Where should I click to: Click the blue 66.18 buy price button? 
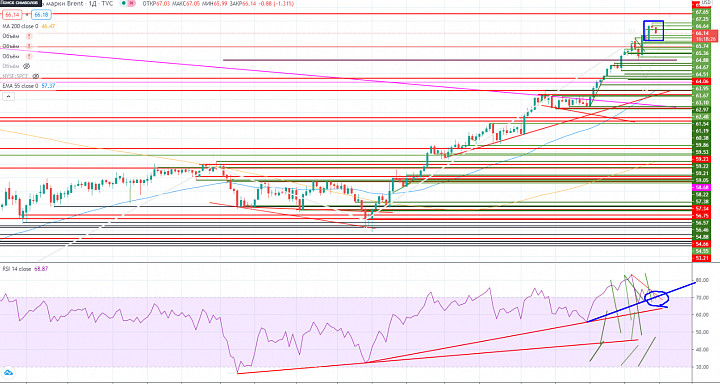point(40,15)
